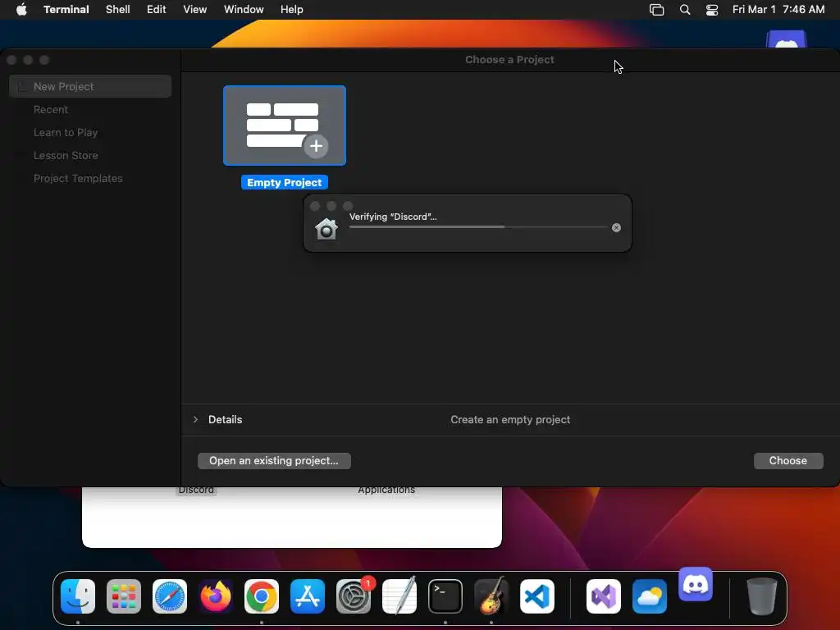Open the Terminal menu in menu bar
Image resolution: width=840 pixels, height=630 pixels.
point(66,10)
